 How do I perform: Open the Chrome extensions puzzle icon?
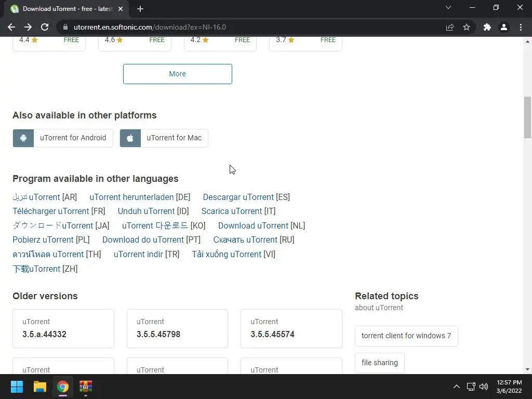click(x=487, y=27)
